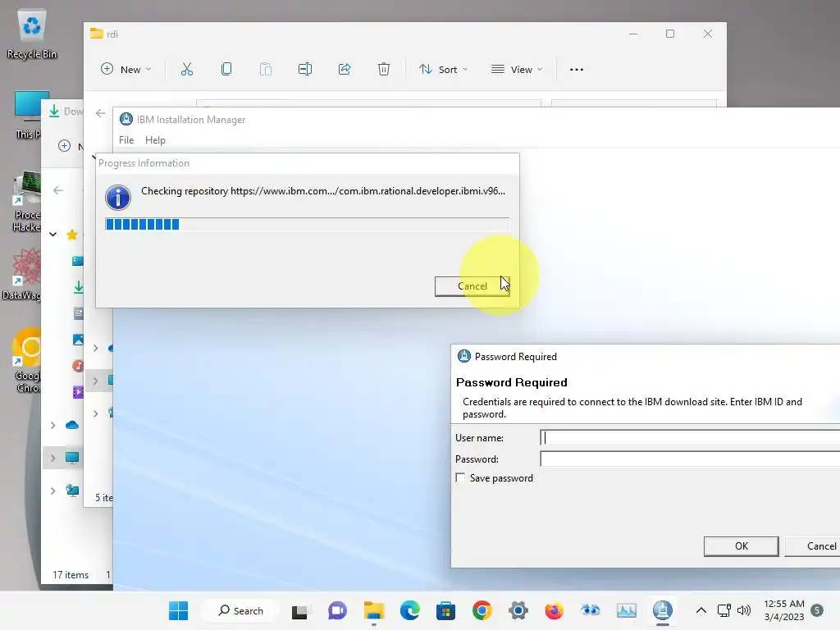Viewport: 840px width, 630px height.
Task: Click OK in Password Required dialog
Action: [x=742, y=546]
